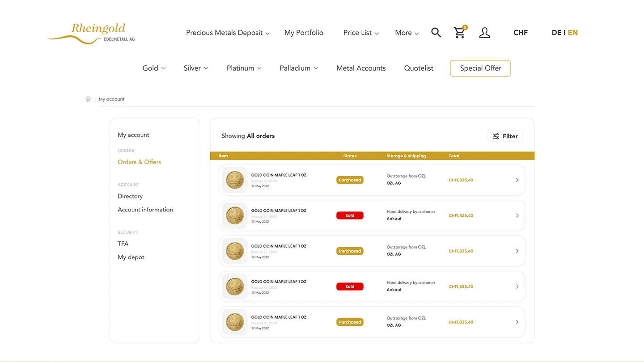644x362 pixels.
Task: Click first order's Gold Coin Maple Leaf title
Action: tap(279, 175)
